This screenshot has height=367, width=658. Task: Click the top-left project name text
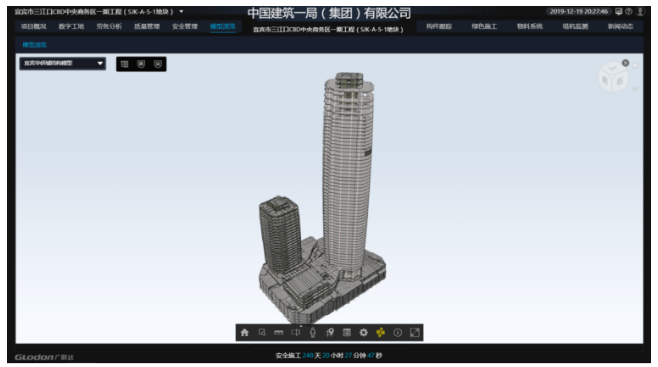(94, 12)
